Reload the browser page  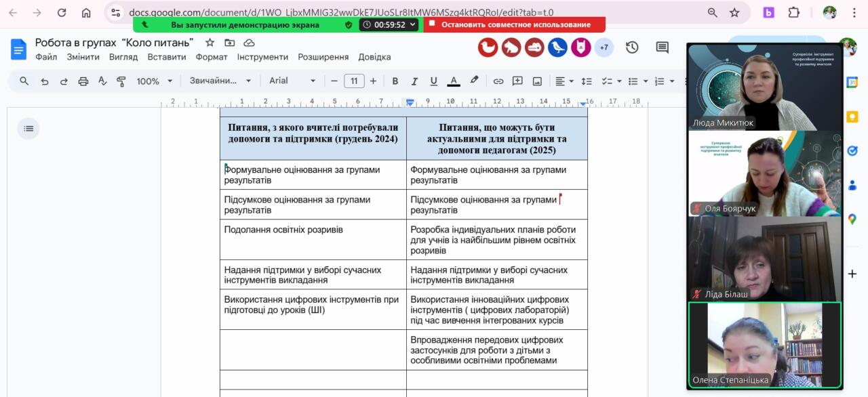pos(62,12)
